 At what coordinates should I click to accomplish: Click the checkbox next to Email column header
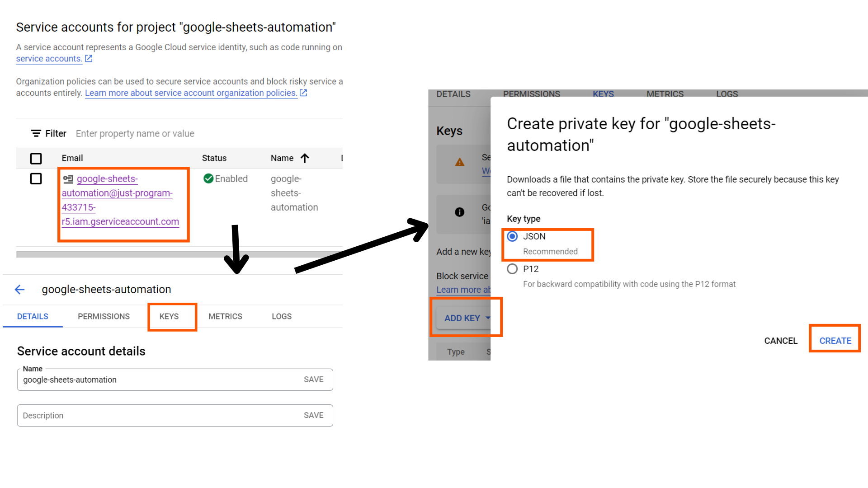click(x=36, y=157)
